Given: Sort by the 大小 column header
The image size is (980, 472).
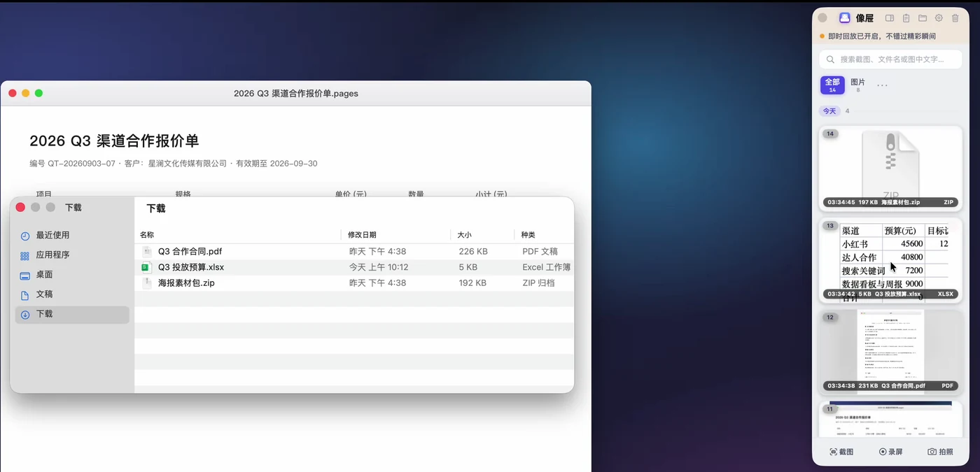Looking at the screenshot, I should 465,235.
